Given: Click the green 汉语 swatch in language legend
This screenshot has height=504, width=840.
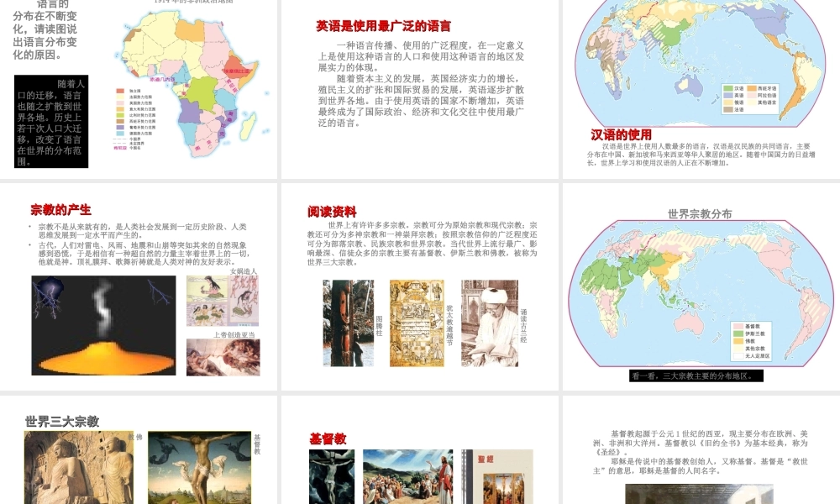Looking at the screenshot, I should point(728,88).
